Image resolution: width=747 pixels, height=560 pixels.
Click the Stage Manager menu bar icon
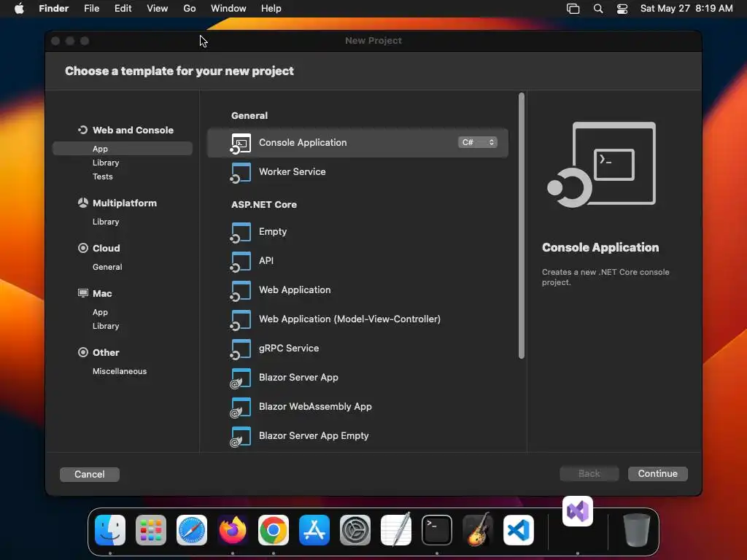point(573,9)
